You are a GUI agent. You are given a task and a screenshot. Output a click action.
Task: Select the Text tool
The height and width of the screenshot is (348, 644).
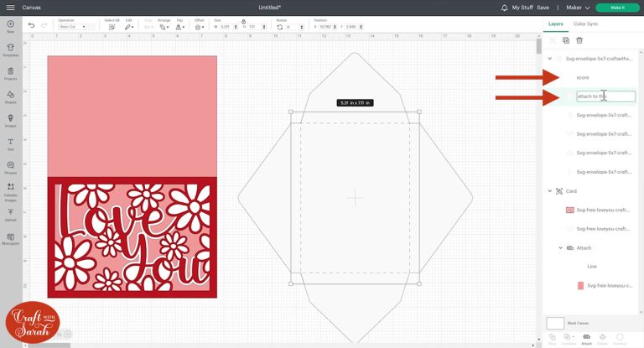[x=10, y=143]
